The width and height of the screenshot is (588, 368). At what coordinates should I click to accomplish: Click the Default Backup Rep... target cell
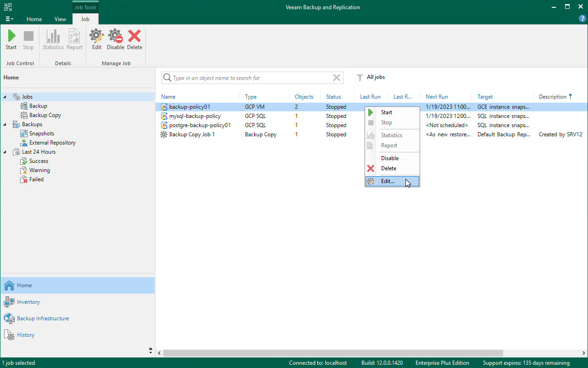tap(504, 134)
